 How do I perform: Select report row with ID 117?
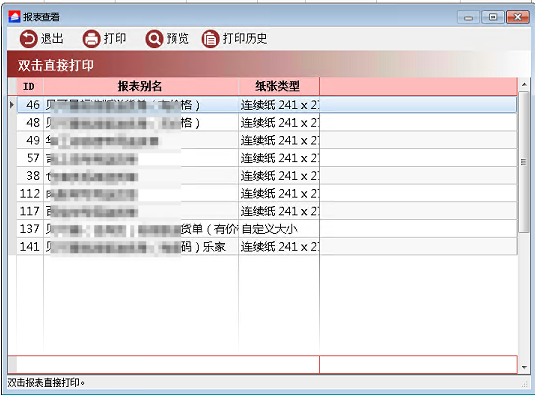click(266, 211)
